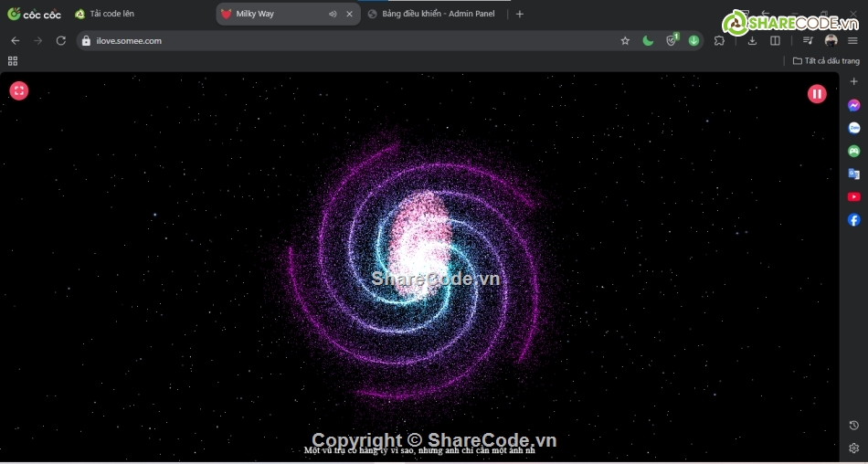The height and width of the screenshot is (464, 868).
Task: Pause the galaxy animation with the red button
Action: point(816,93)
